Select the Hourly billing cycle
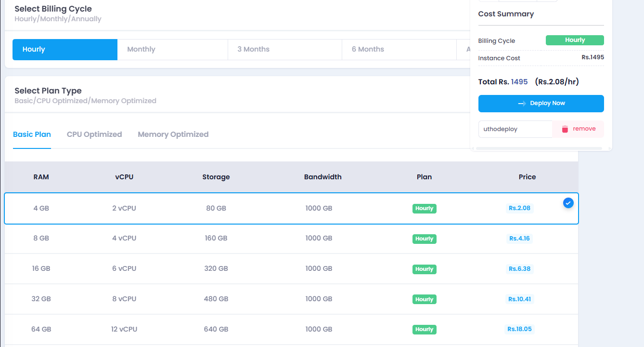Screen dimensions: 644x347 [65, 50]
